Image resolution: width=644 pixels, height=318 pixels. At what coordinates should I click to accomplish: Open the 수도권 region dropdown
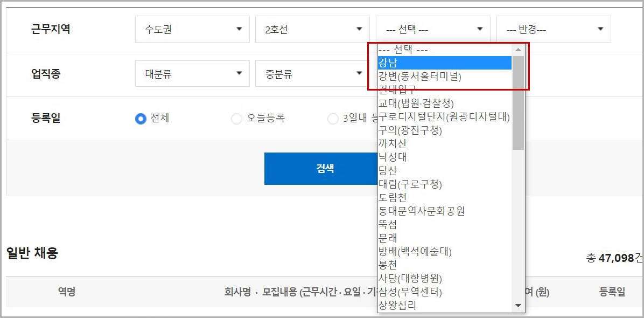click(192, 29)
